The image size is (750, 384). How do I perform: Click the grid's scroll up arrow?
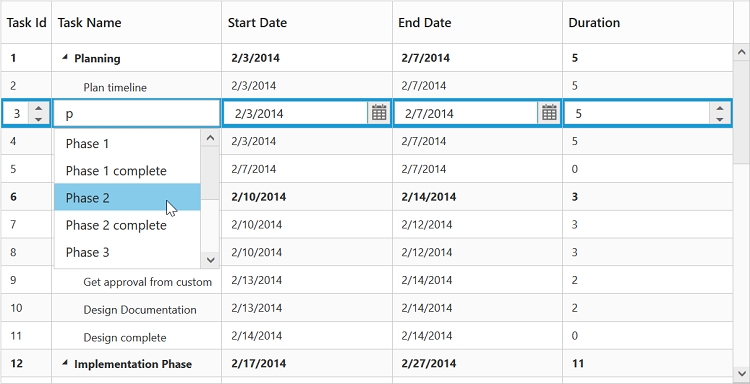point(741,52)
